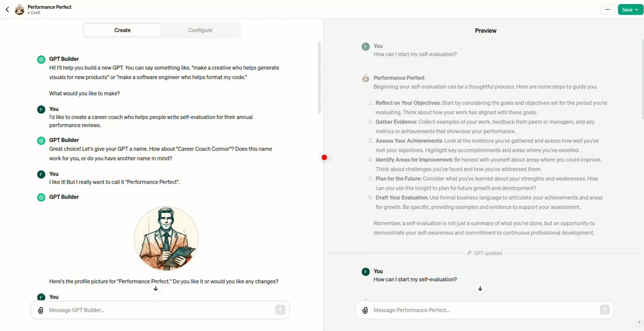Click the Performance Perfect title text
The width and height of the screenshot is (644, 331).
pos(49,7)
